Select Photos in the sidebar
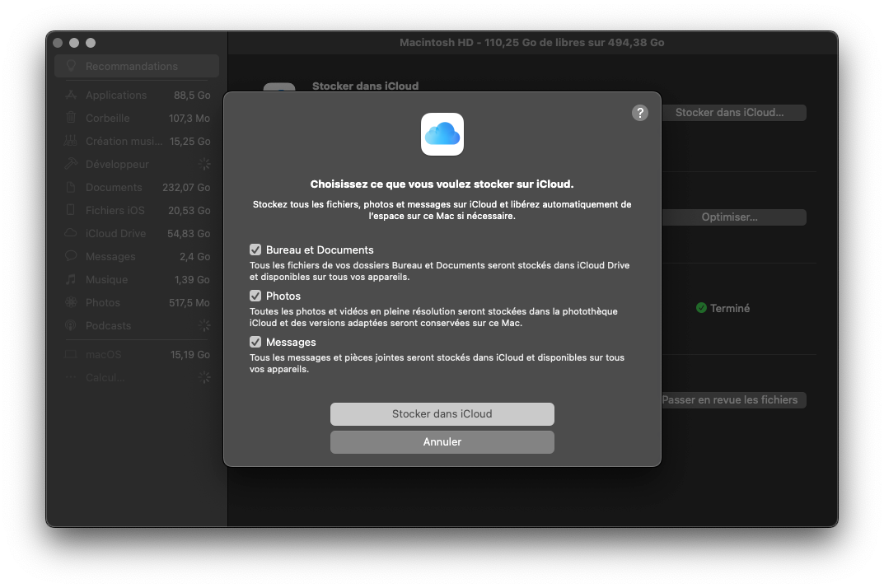Screen dimensions: 884x588 (137, 303)
